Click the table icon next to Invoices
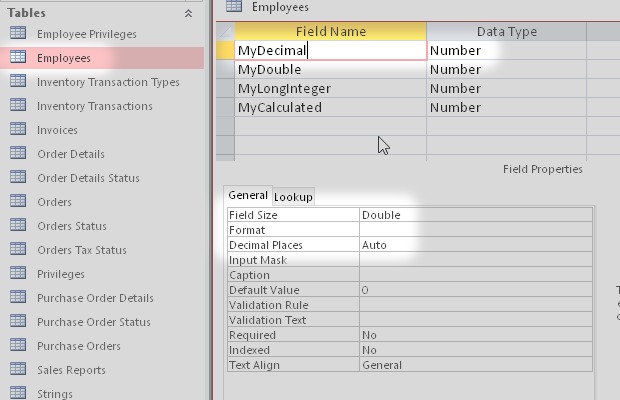 pos(18,130)
